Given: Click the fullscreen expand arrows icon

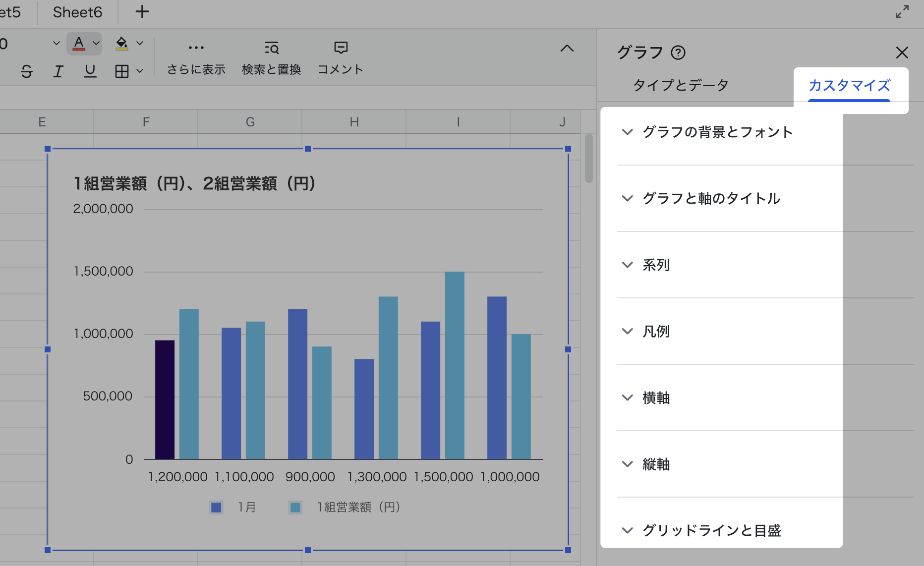Looking at the screenshot, I should click(x=902, y=12).
